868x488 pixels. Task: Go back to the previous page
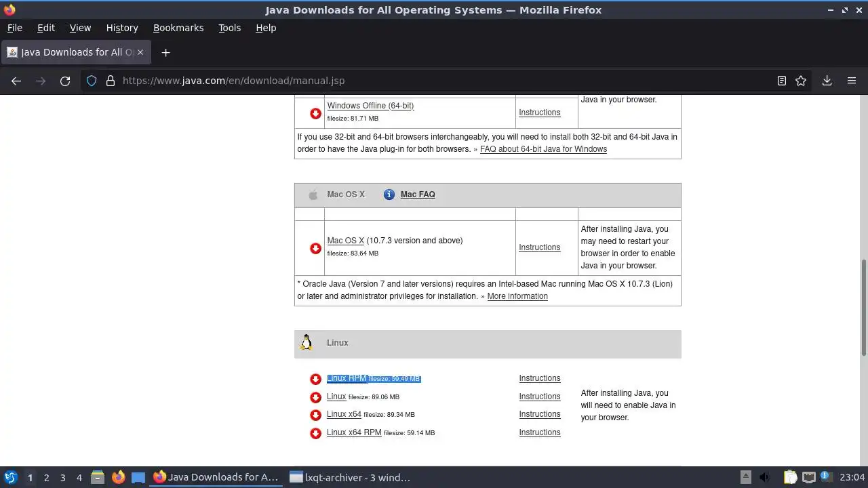(x=16, y=81)
